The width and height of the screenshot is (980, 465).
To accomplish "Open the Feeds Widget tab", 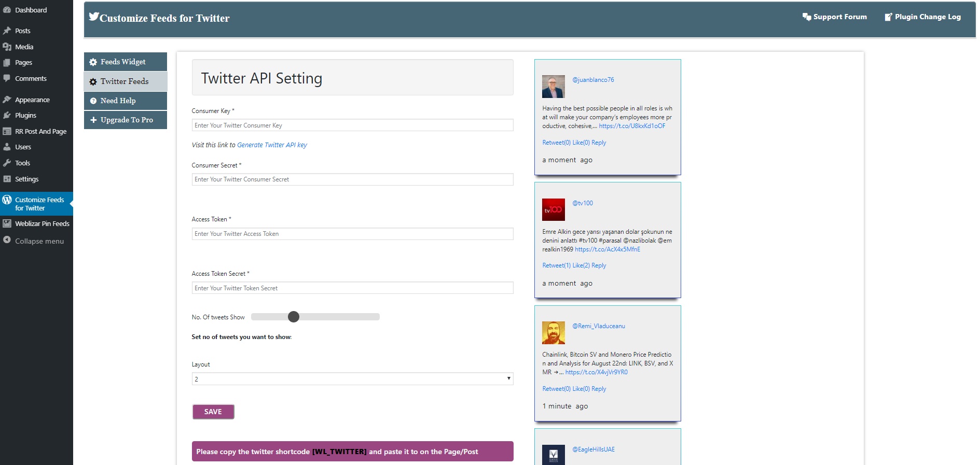I will (126, 62).
